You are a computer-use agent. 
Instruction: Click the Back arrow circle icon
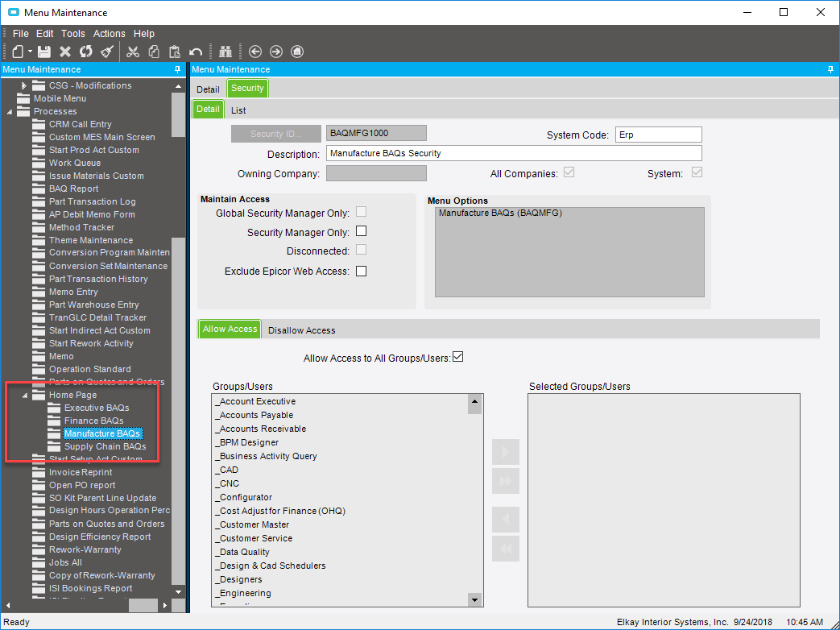[255, 52]
